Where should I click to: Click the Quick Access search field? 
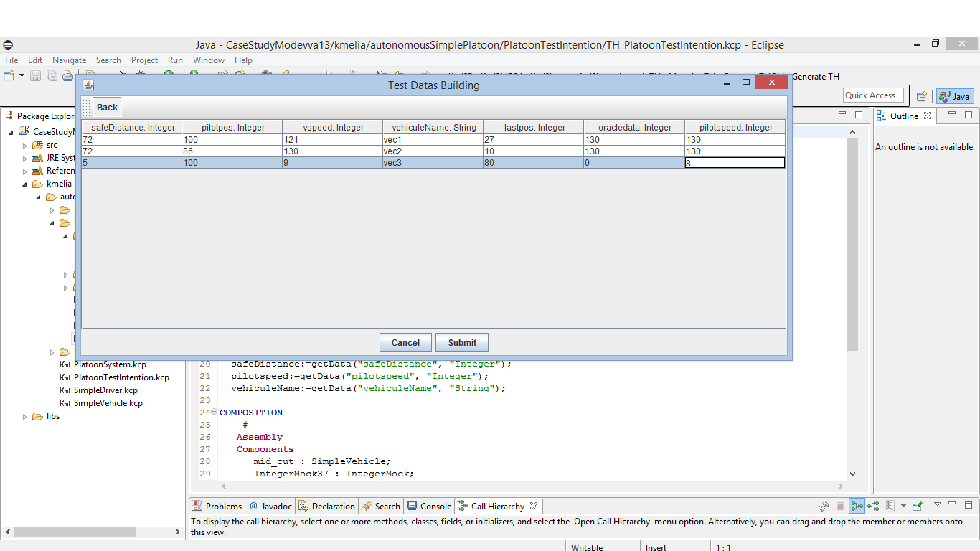(x=871, y=95)
